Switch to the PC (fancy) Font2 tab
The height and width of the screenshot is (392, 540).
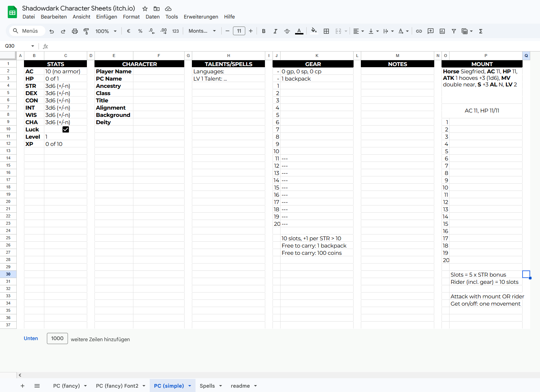click(x=117, y=386)
